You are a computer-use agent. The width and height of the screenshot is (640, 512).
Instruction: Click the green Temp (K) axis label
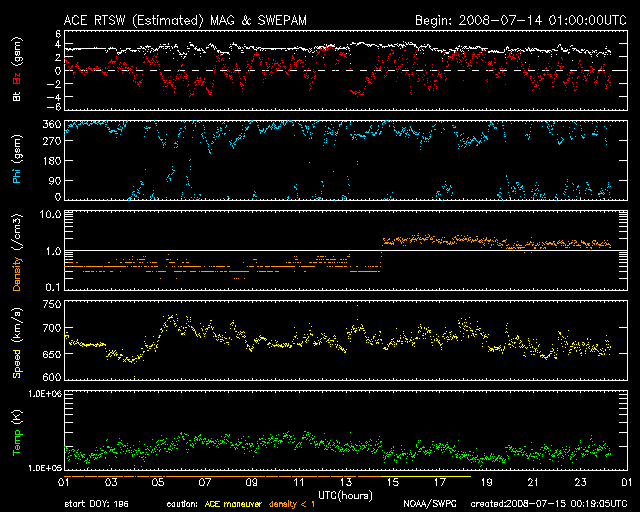[x=16, y=433]
